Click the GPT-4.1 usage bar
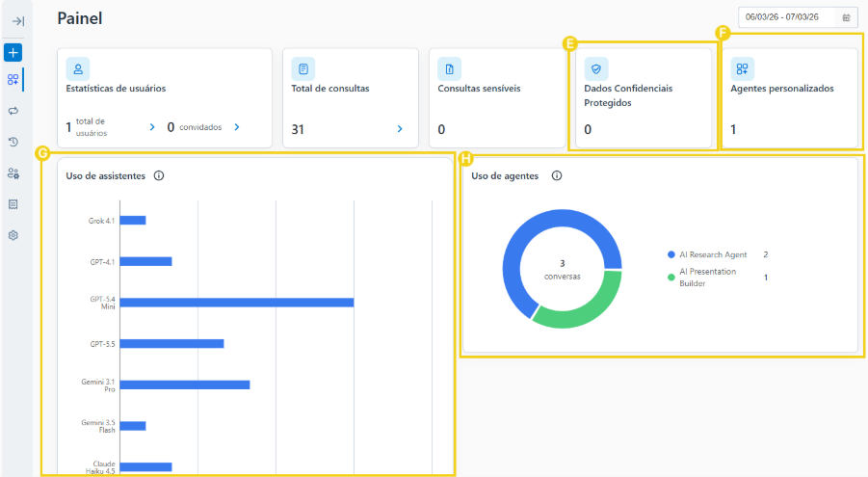Viewport: 868px width, 477px height. [x=146, y=261]
